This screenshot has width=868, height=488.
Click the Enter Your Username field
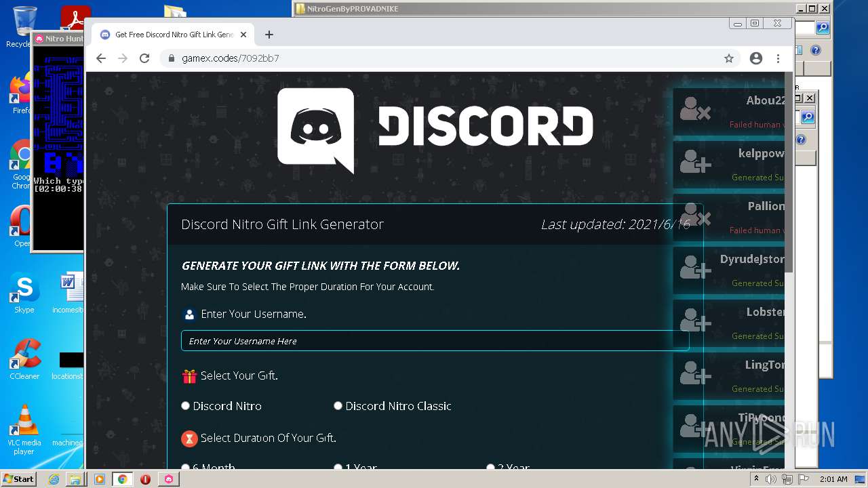[435, 341]
